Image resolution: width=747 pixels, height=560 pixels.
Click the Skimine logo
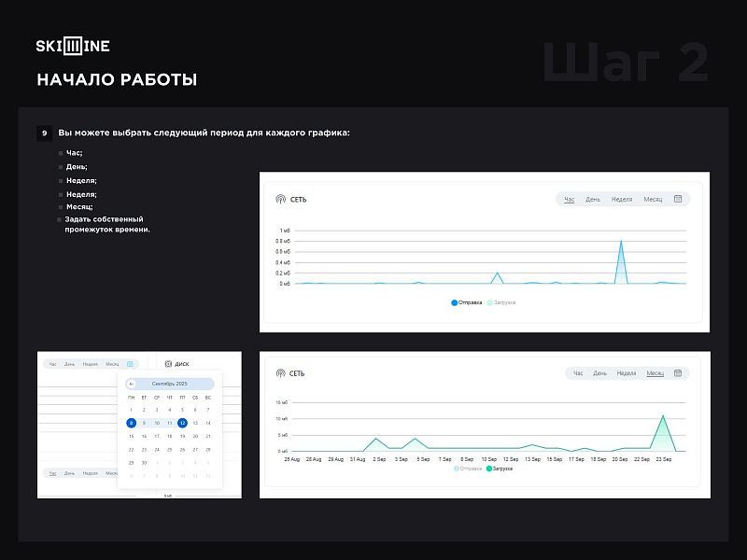click(73, 47)
